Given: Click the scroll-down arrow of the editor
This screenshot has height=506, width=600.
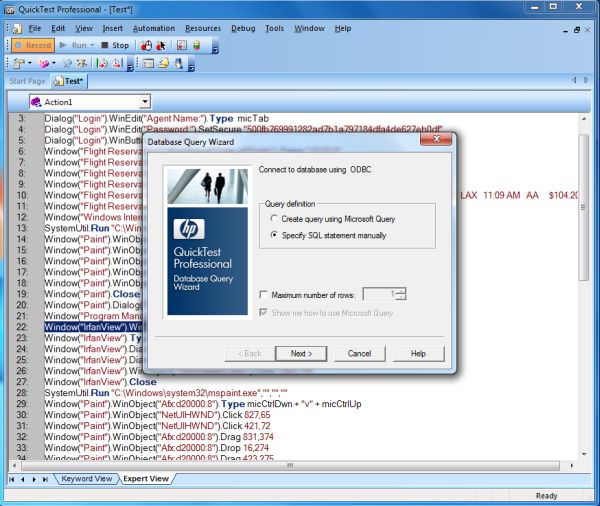Looking at the screenshot, I should pos(584,454).
